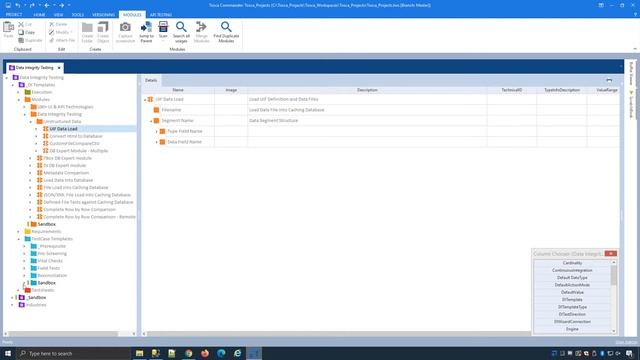Click the Copy icon in Clipboard group

[x=21, y=32]
